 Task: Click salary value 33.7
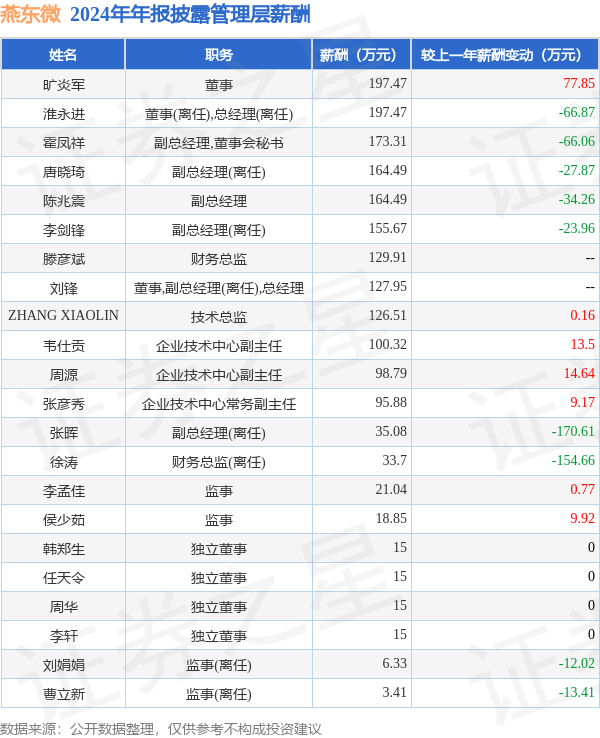(x=394, y=460)
